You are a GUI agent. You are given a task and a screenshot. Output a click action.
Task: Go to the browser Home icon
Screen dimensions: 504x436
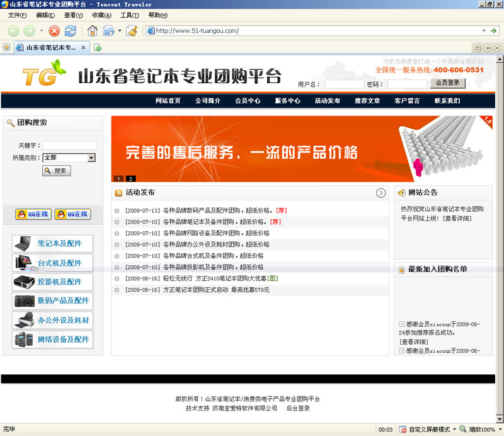[92, 31]
